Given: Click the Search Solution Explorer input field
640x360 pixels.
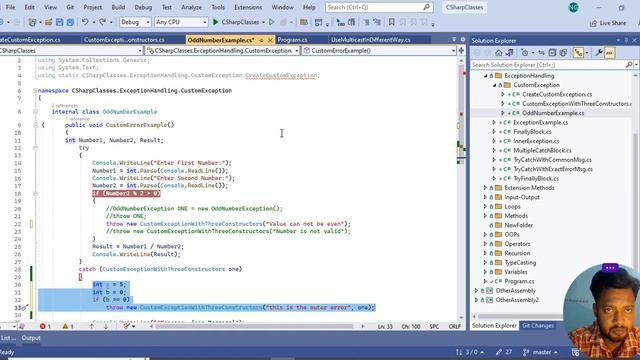Looking at the screenshot, I should click(x=548, y=64).
